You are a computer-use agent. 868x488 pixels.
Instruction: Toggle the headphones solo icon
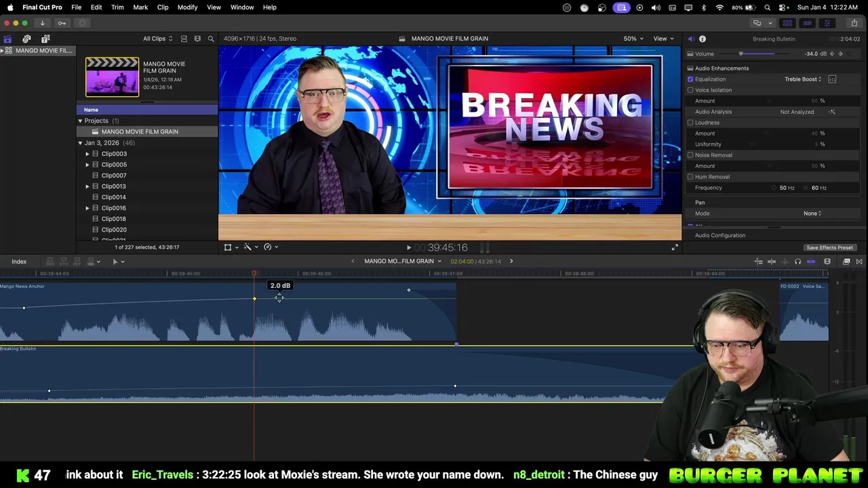(x=797, y=262)
